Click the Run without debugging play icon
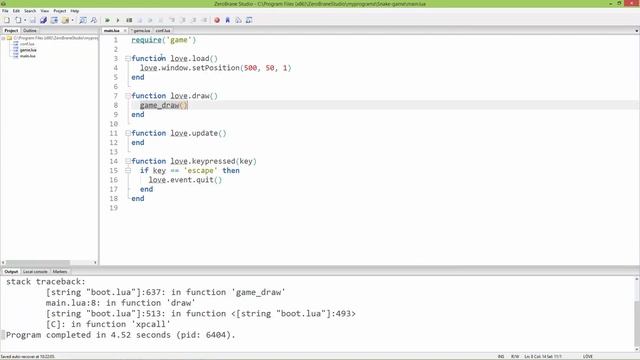 [x=118, y=20]
